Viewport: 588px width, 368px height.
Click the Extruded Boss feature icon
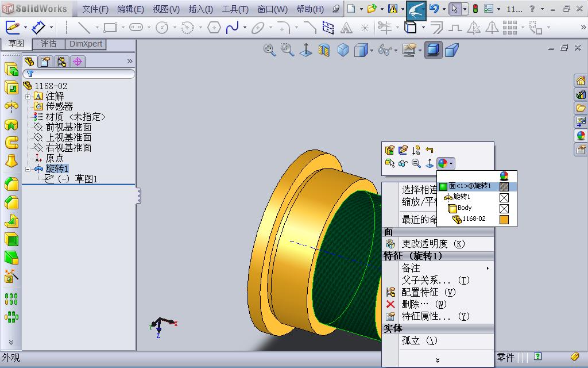click(11, 70)
